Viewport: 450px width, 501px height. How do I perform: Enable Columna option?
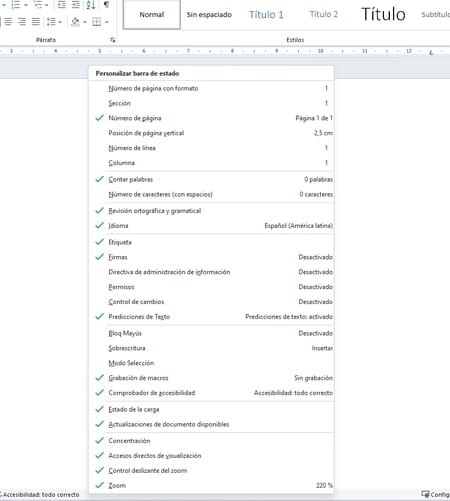click(x=212, y=163)
